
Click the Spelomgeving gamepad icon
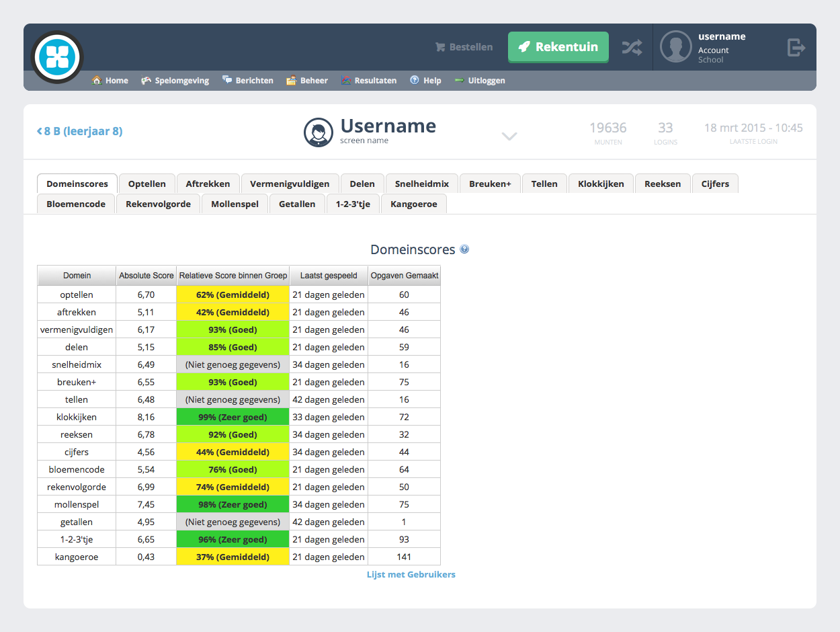(x=146, y=80)
